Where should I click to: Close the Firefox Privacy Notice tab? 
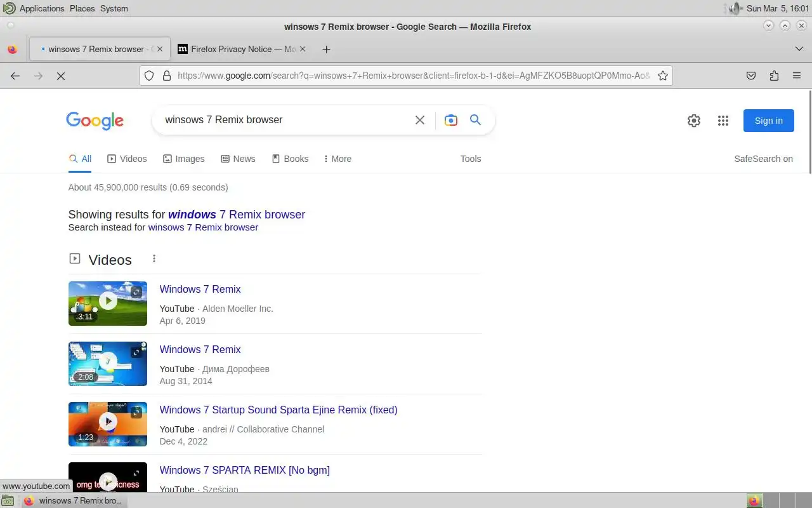(302, 49)
